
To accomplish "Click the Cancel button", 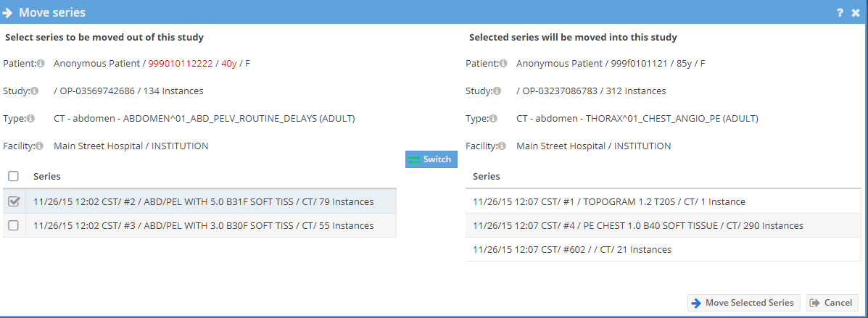I will 832,303.
